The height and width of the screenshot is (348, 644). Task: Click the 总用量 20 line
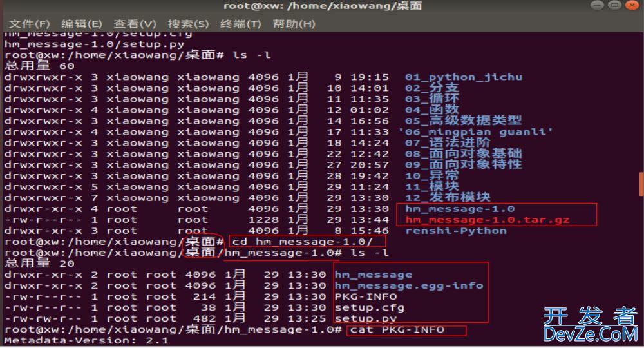point(39,264)
